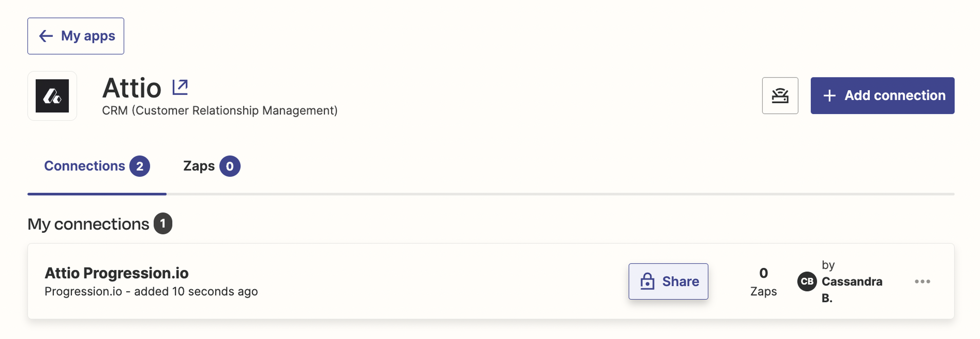Click the Share button label

click(680, 281)
